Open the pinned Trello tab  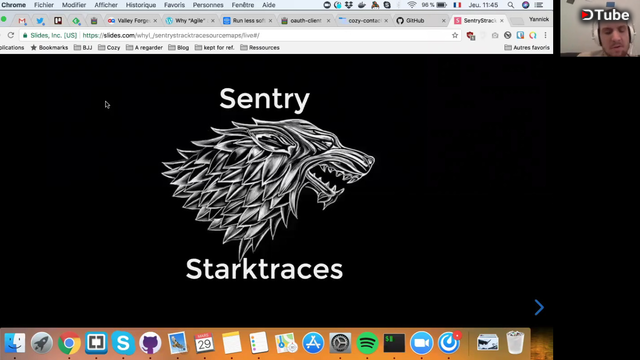click(x=58, y=20)
